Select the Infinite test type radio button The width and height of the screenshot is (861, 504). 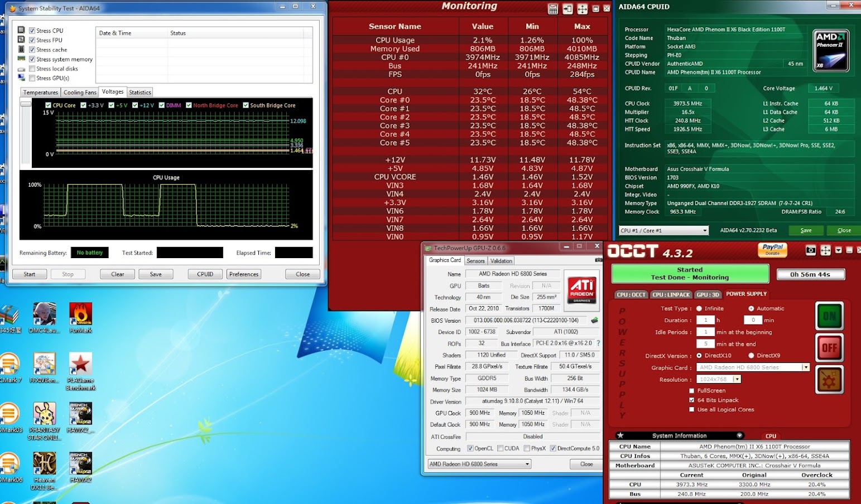699,308
